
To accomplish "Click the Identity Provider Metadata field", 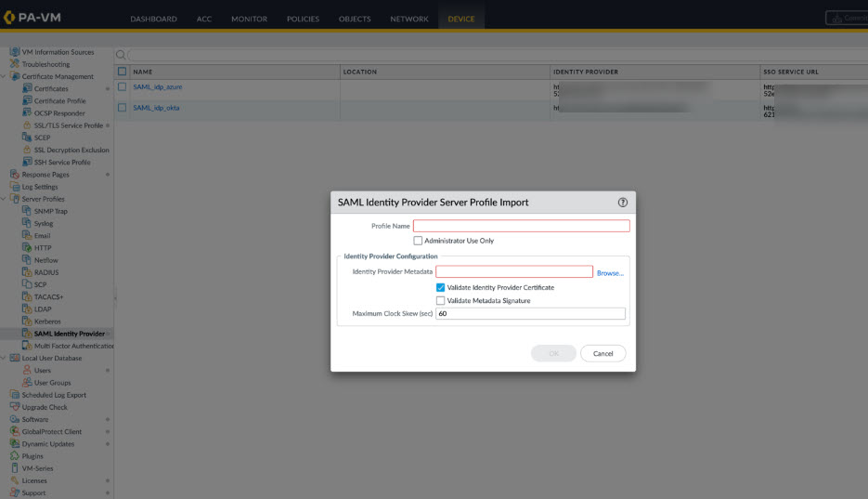I will tap(514, 271).
